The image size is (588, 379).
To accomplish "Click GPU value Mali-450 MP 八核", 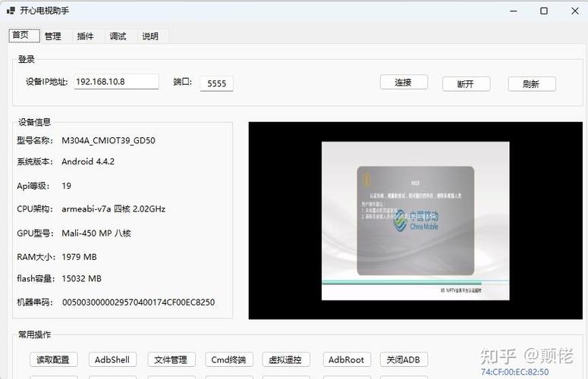I will point(96,233).
